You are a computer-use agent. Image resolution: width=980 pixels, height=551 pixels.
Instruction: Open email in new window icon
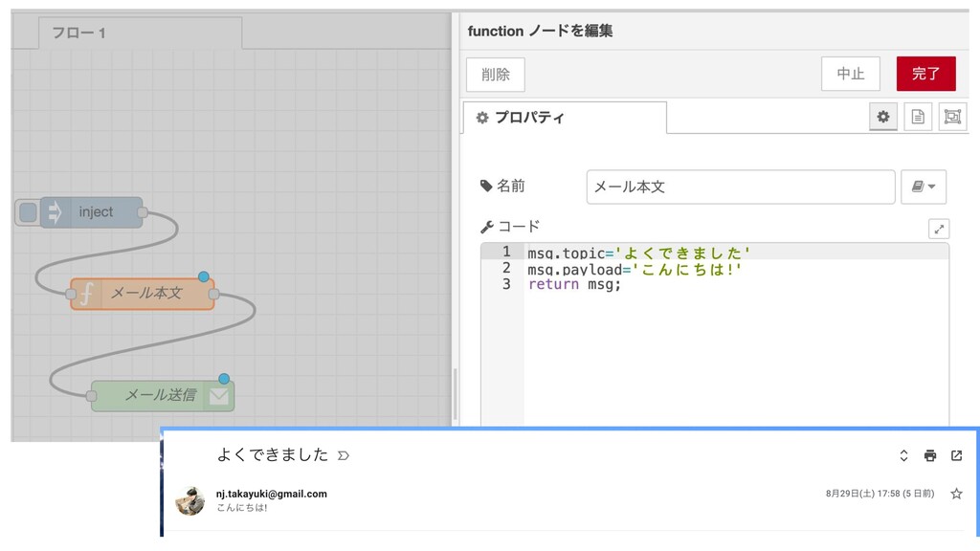pos(956,455)
